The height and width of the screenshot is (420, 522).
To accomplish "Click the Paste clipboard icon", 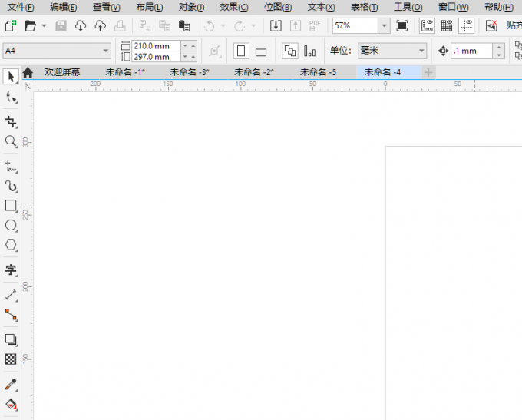I will (184, 25).
